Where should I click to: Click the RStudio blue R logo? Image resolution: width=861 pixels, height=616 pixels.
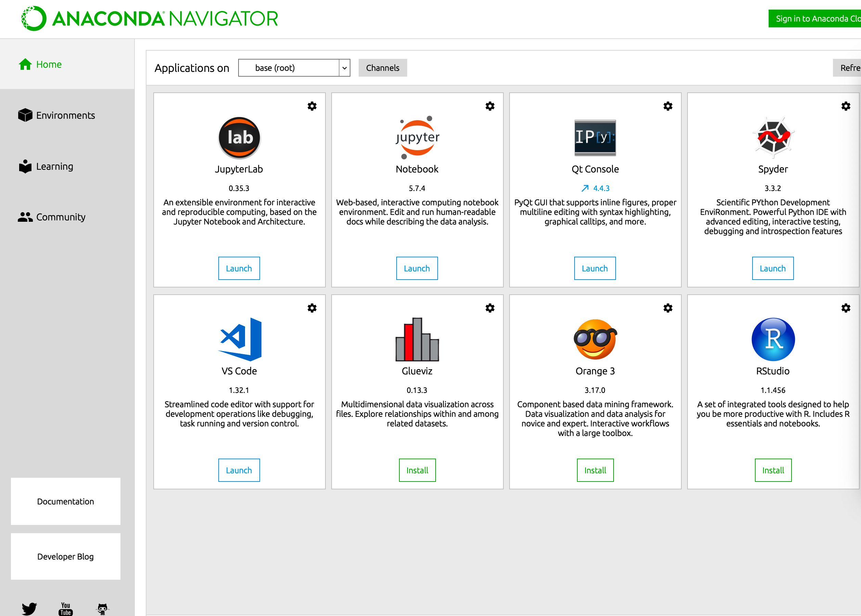773,339
